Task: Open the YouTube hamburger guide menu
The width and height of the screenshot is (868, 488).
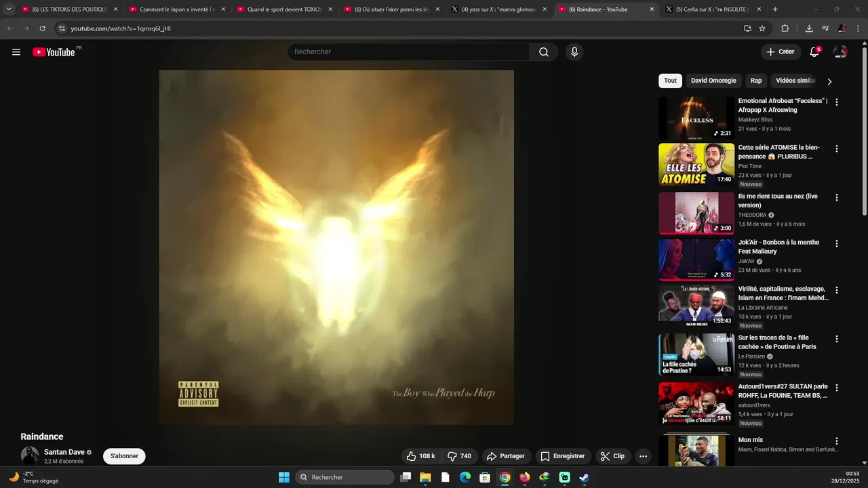Action: click(x=16, y=52)
